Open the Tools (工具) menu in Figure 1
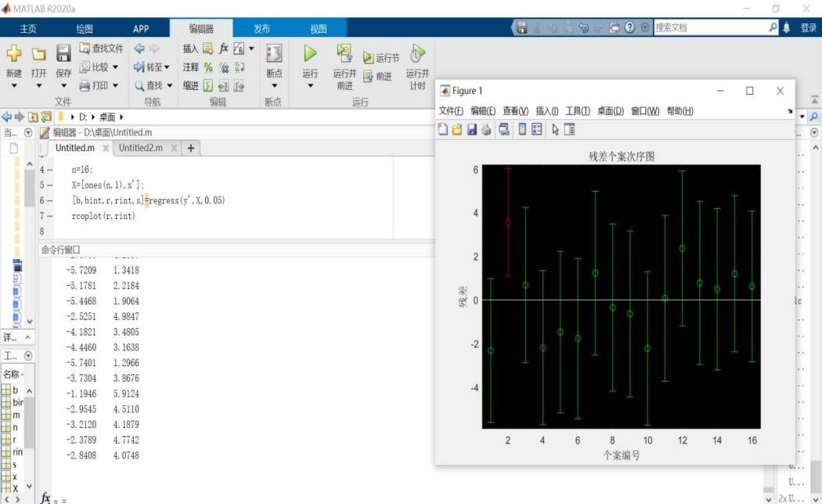Image resolution: width=822 pixels, height=504 pixels. pyautogui.click(x=578, y=111)
